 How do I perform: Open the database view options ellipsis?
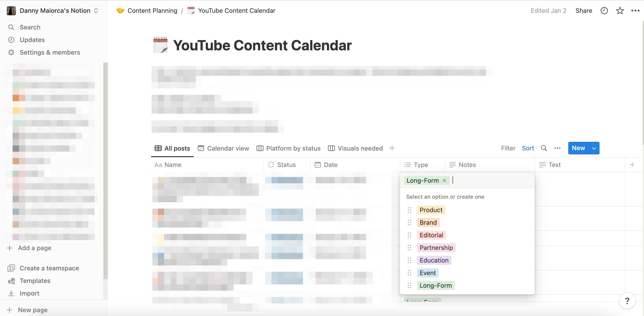(557, 148)
